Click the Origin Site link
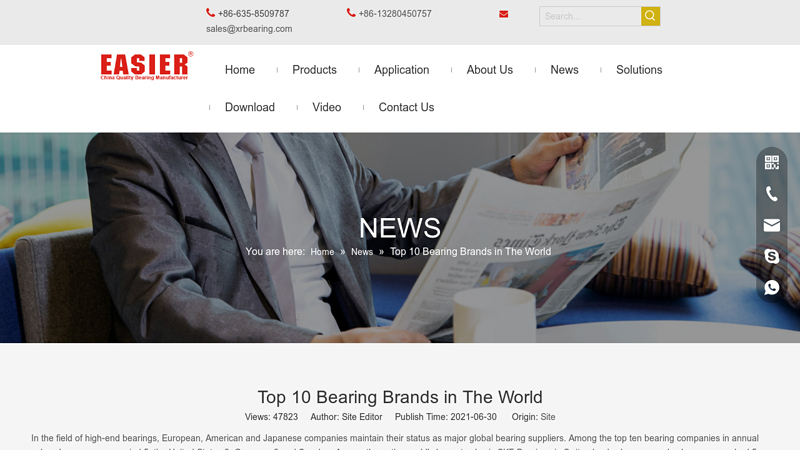 [548, 417]
